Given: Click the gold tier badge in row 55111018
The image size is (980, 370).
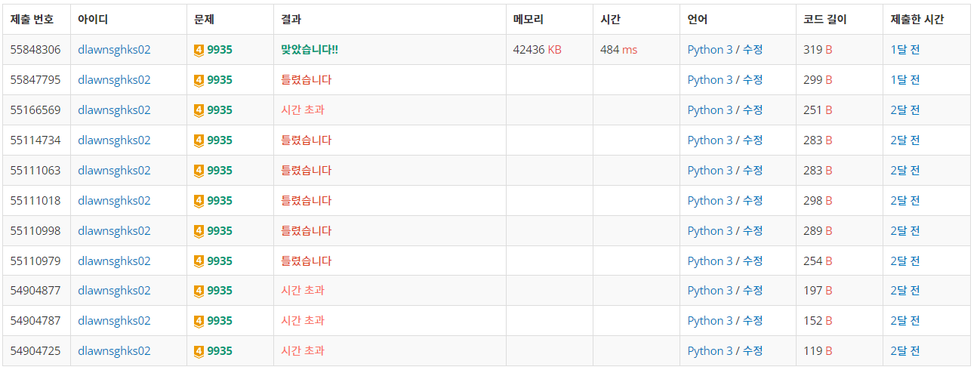Looking at the screenshot, I should click(x=199, y=201).
